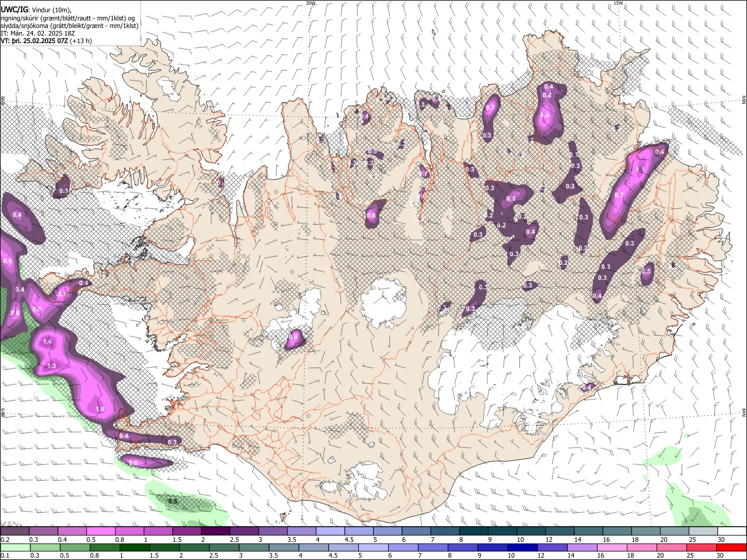This screenshot has width=747, height=560.
Task: Click the '15W' longitude label at the top
Action: [618, 3]
